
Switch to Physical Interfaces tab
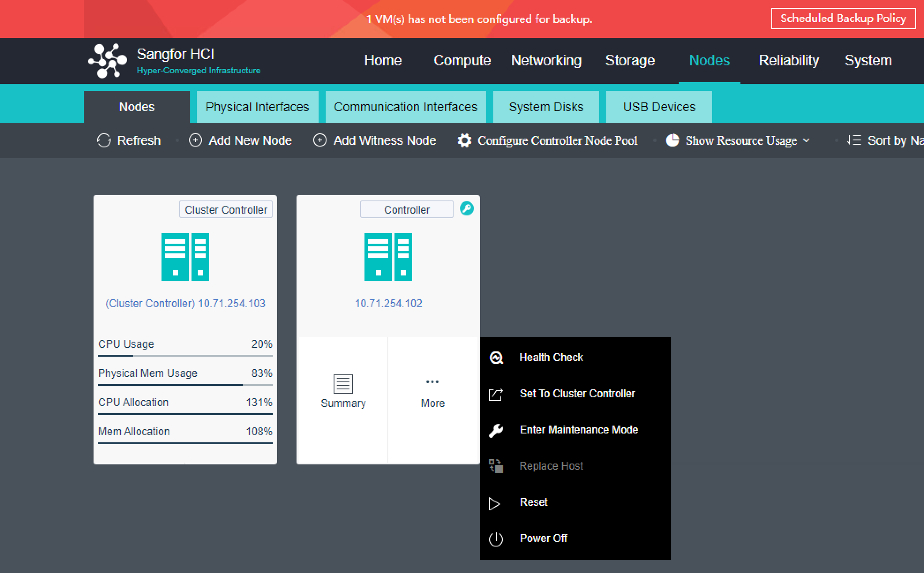258,107
